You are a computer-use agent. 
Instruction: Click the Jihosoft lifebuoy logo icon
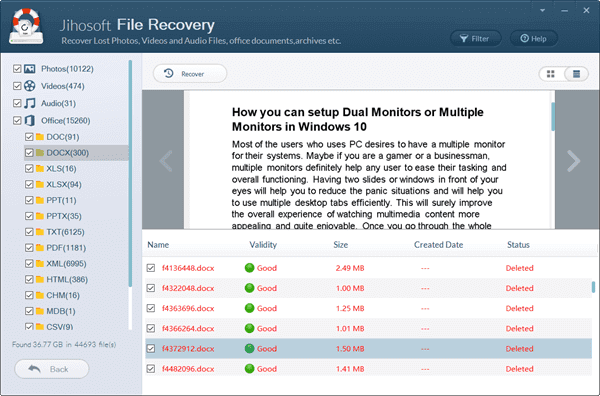[x=26, y=26]
